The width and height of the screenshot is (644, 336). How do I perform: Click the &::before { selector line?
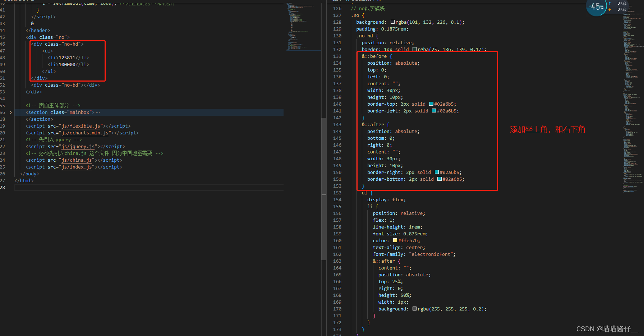click(377, 56)
